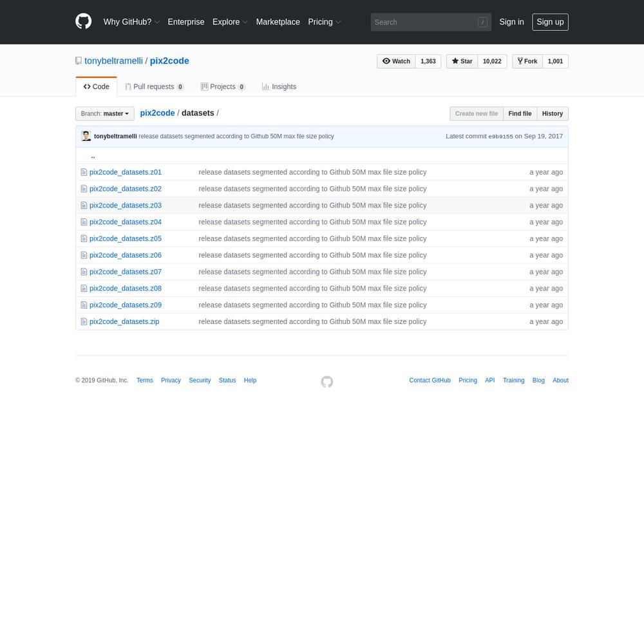Click the Sign in link
The width and height of the screenshot is (644, 644).
tap(512, 22)
